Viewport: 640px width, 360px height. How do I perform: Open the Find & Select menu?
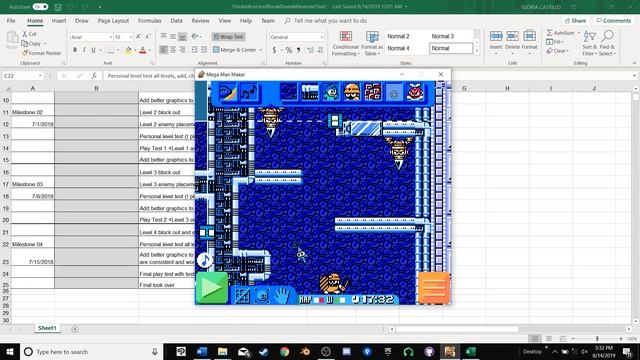[x=607, y=43]
